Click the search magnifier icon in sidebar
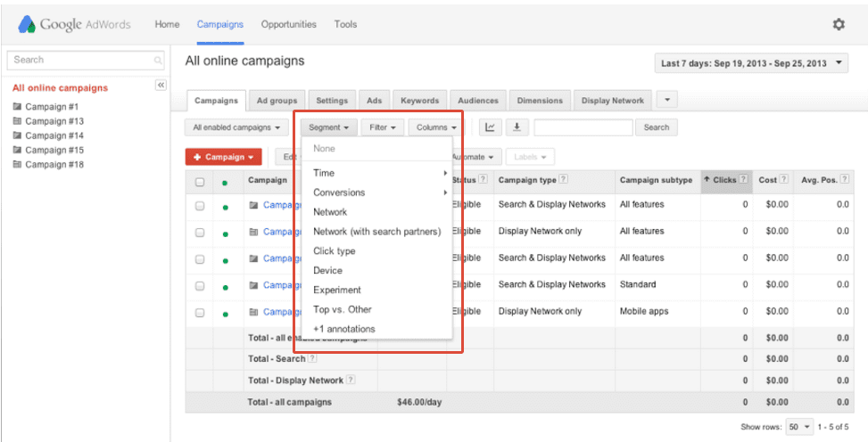Image resolution: width=868 pixels, height=442 pixels. pyautogui.click(x=158, y=61)
